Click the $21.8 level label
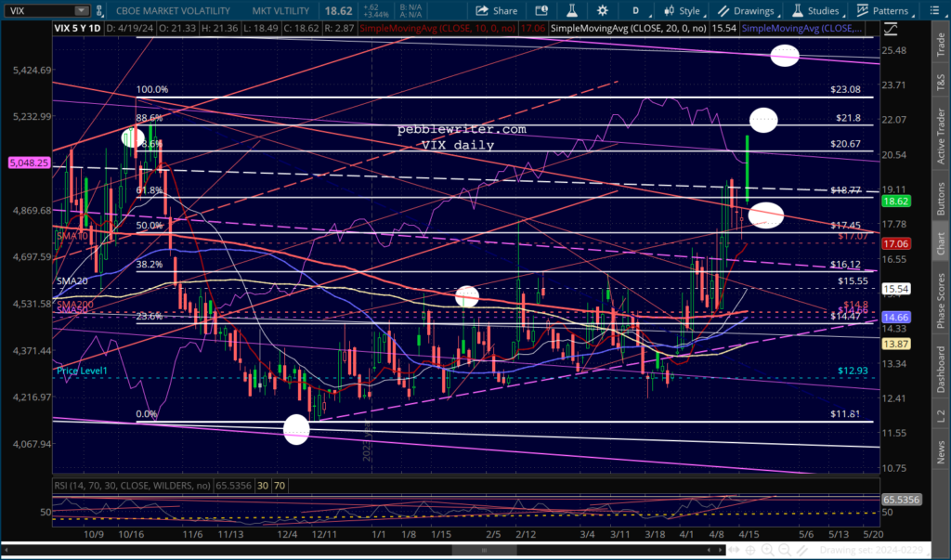 (848, 118)
